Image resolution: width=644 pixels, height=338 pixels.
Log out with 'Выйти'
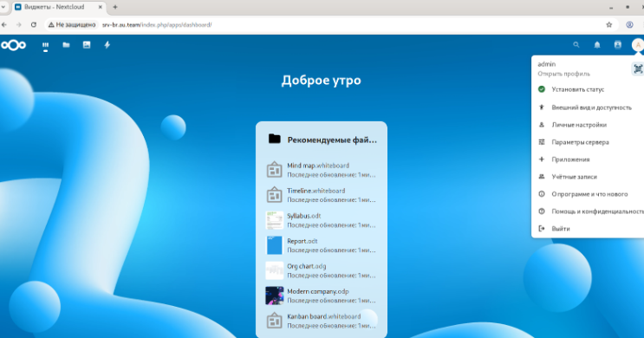pos(588,228)
